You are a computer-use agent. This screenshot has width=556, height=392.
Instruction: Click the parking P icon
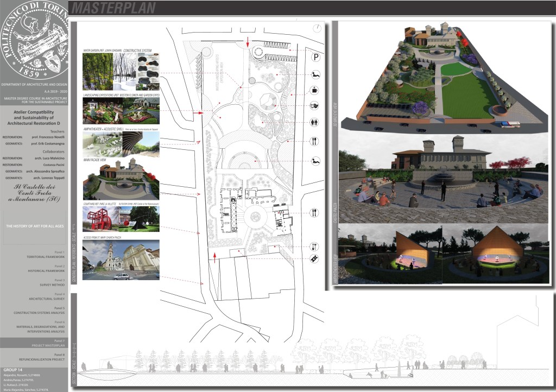(x=315, y=56)
